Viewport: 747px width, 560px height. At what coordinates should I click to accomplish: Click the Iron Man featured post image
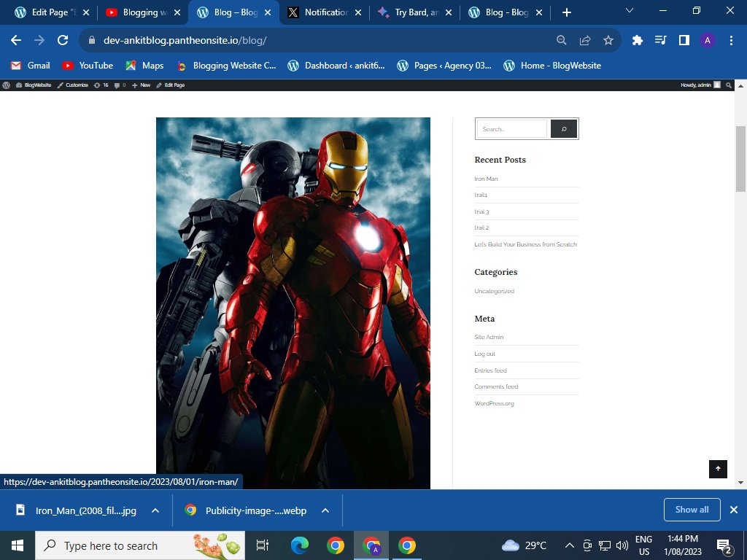(x=293, y=303)
